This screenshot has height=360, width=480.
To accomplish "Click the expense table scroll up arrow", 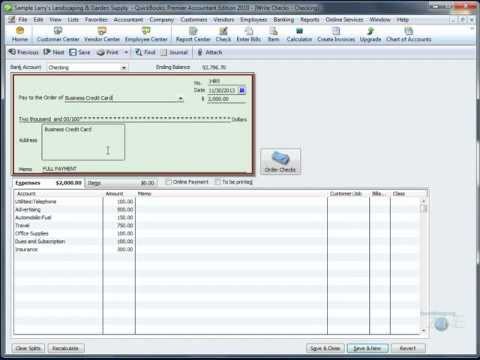I will tap(424, 201).
